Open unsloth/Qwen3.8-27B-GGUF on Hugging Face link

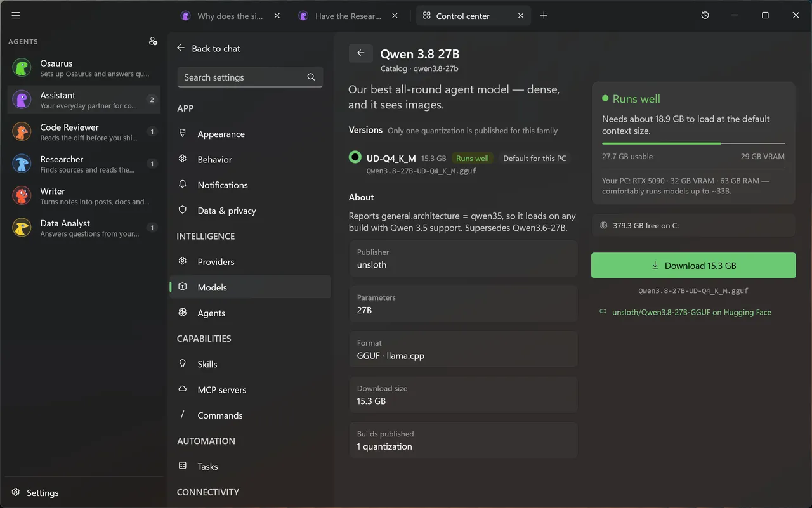(x=691, y=312)
